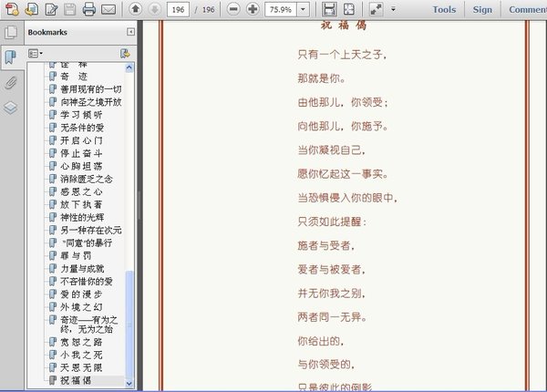547x392 pixels.
Task: Go to bookmark 小我之死
Action: click(x=81, y=355)
